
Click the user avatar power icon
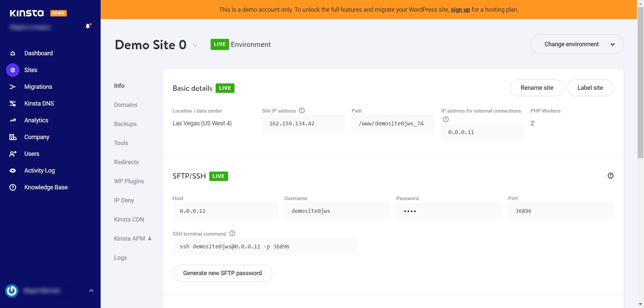click(x=12, y=291)
